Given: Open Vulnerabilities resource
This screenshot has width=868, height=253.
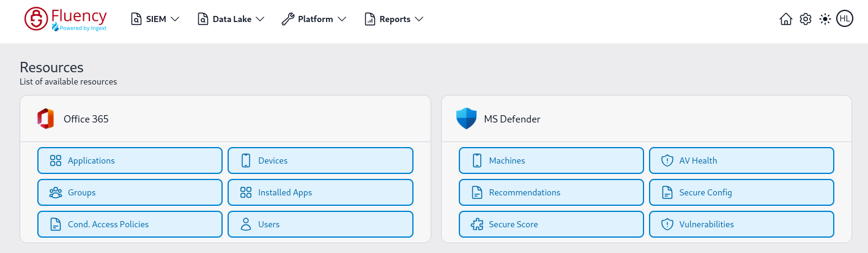Looking at the screenshot, I should (x=741, y=224).
